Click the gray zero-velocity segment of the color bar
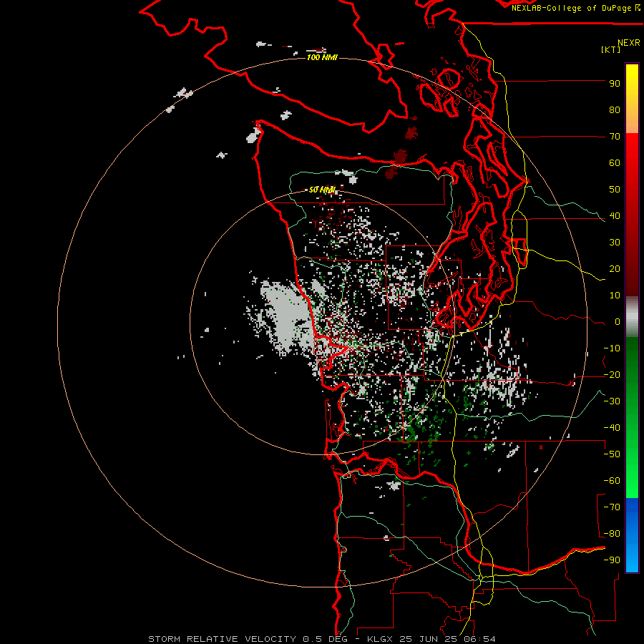Screen dimensions: 644x644 (632, 317)
